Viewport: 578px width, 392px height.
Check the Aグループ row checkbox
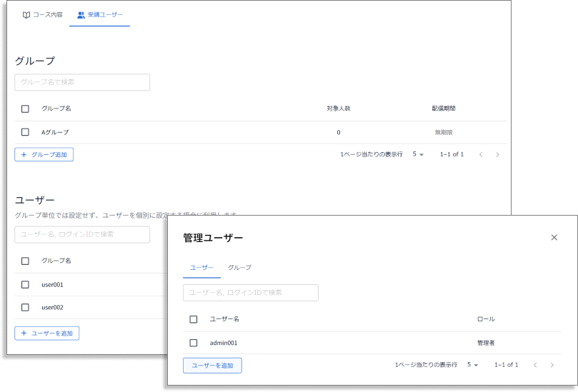(25, 132)
